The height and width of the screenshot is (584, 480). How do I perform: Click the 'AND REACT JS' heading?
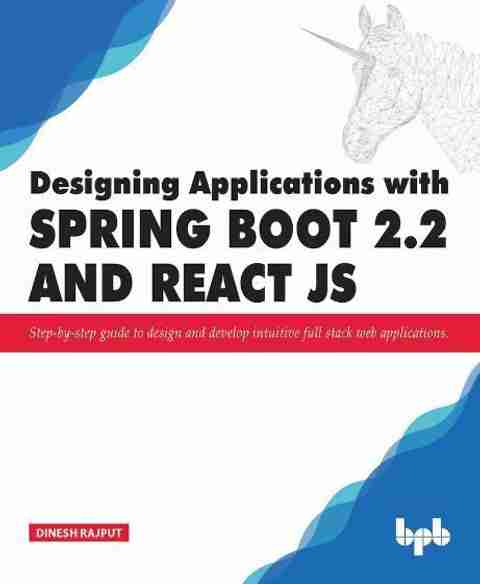pos(193,282)
